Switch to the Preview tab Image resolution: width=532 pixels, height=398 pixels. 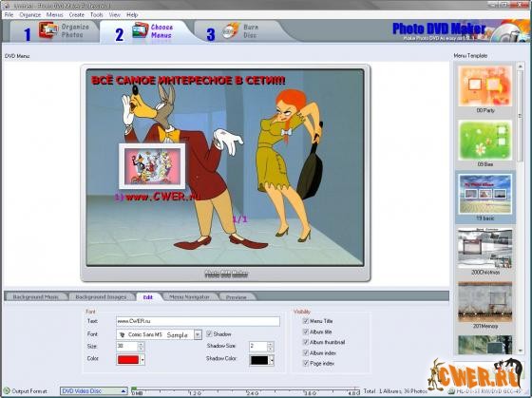point(237,297)
